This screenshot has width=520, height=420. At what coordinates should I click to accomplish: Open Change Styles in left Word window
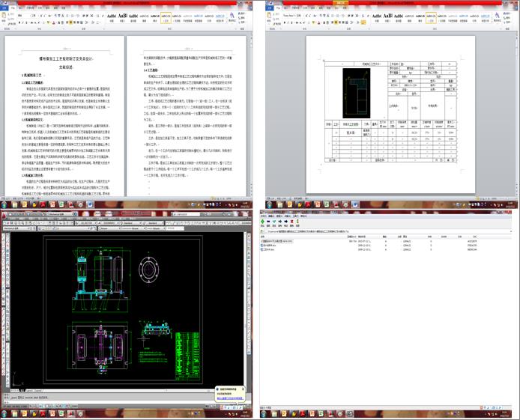point(232,17)
